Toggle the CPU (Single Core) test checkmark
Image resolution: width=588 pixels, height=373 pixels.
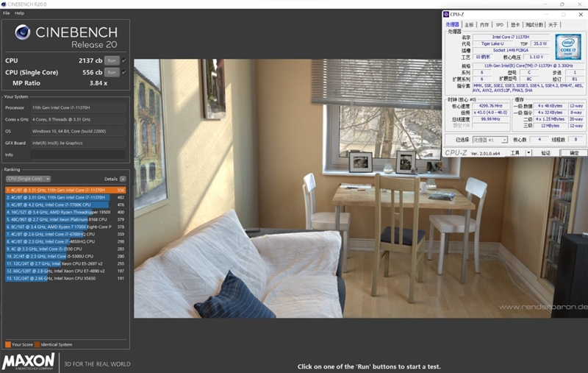pos(124,72)
